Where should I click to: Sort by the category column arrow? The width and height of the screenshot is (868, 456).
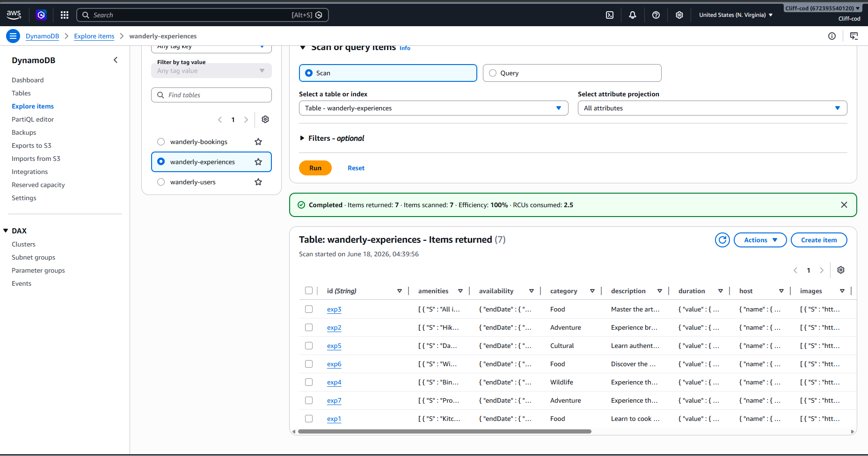click(592, 291)
